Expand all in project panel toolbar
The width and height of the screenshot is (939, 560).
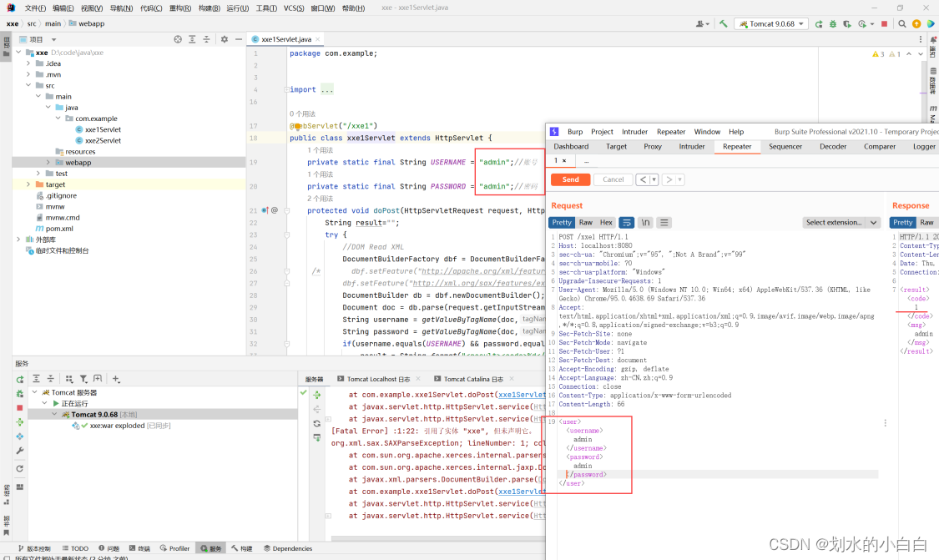coord(192,39)
